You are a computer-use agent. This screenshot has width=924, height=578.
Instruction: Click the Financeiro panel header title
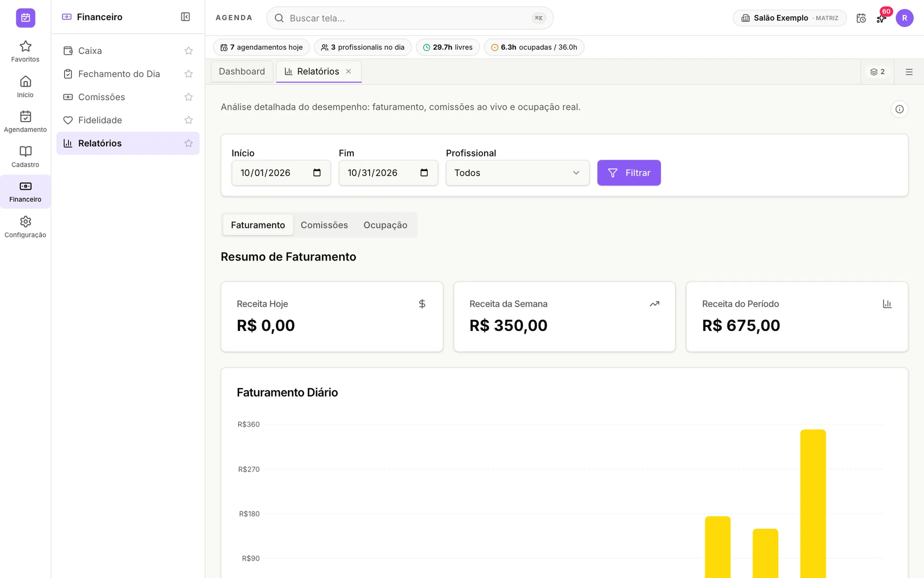point(100,17)
